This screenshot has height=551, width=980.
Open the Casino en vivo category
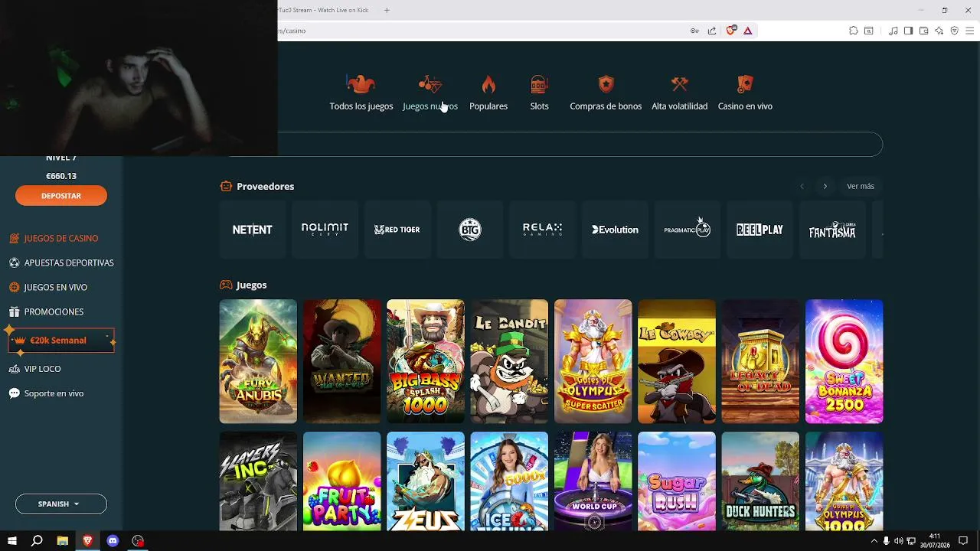[x=745, y=93]
